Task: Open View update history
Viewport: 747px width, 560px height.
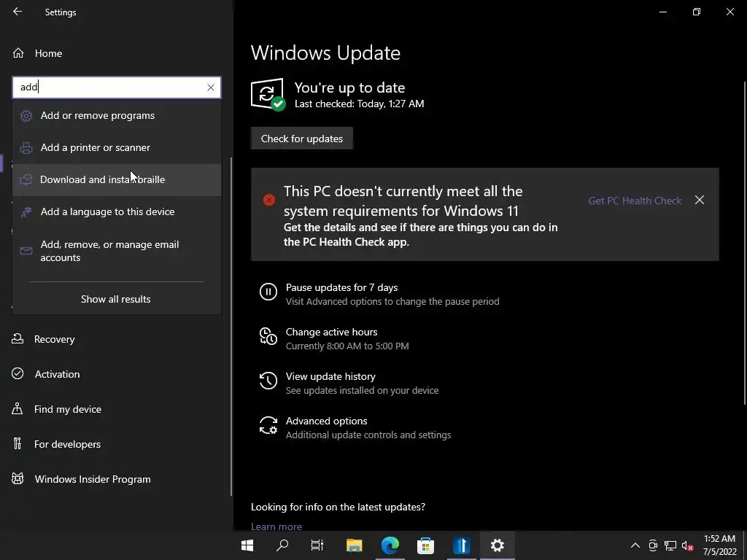Action: pyautogui.click(x=330, y=377)
